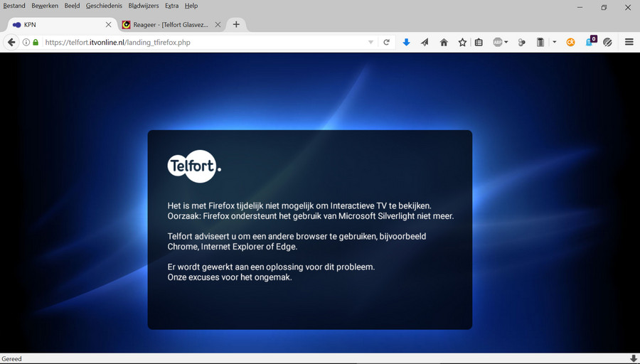Click the Telfort logo
The image size is (640, 364).
tap(194, 166)
